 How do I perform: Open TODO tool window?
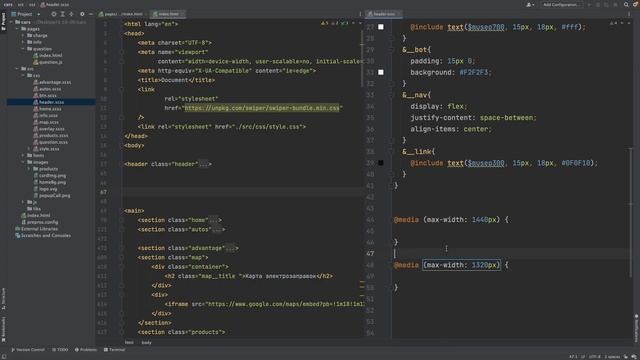60,350
